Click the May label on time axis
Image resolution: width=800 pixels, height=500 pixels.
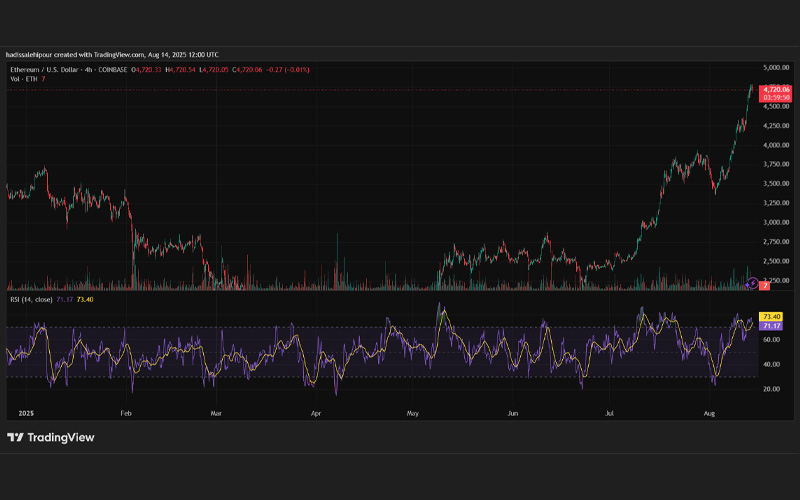click(x=413, y=413)
